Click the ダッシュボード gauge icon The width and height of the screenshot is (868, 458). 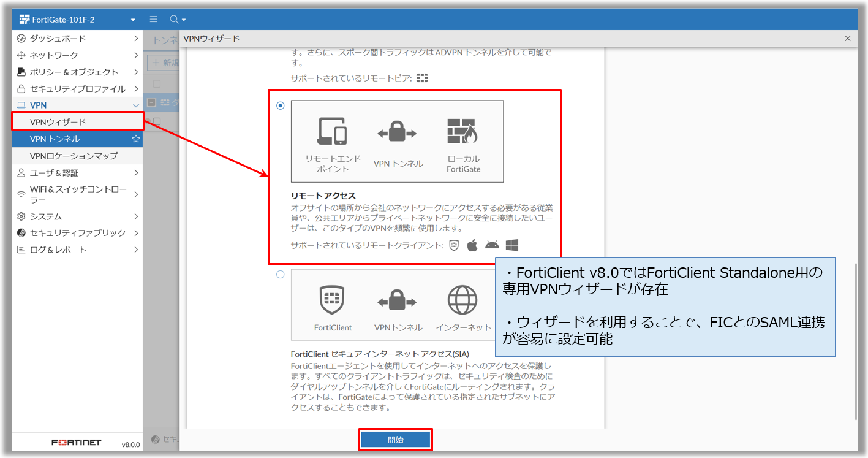(x=21, y=39)
